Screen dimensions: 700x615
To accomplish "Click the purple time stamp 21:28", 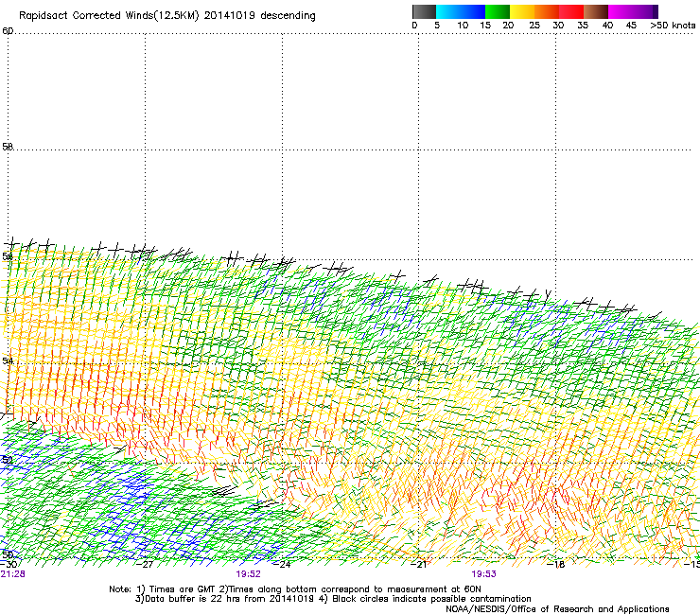I will 13,574.
